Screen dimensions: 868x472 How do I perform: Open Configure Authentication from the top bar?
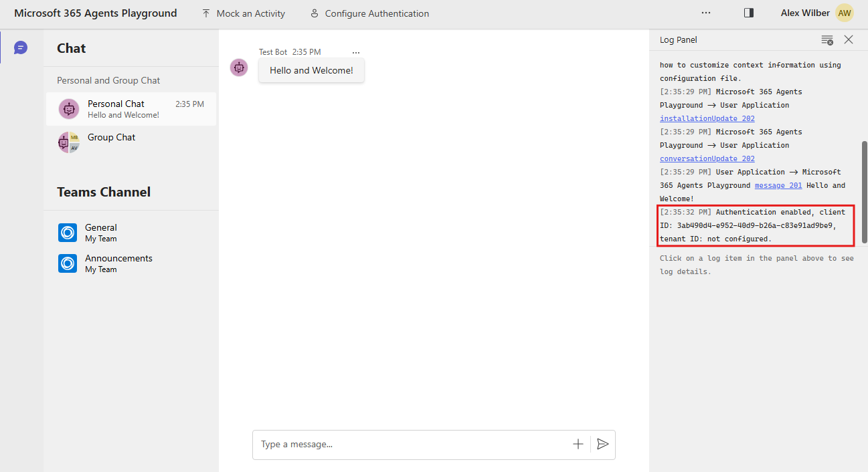click(x=369, y=13)
